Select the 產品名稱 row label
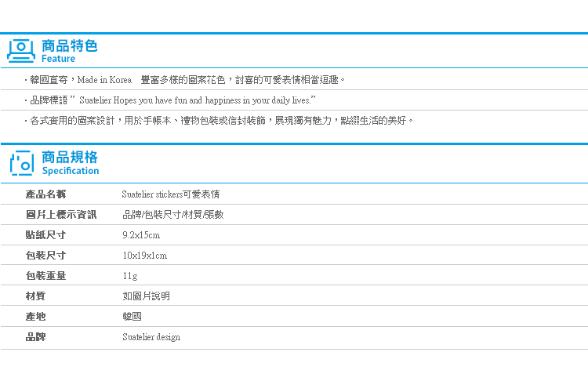Image resolution: width=588 pixels, height=381 pixels. pos(45,194)
